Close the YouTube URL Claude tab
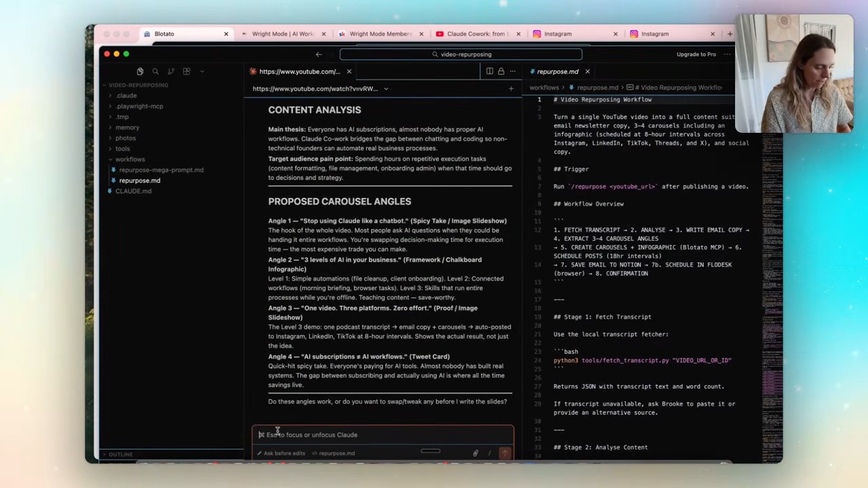Viewport: 868px width, 488px height. [x=349, y=71]
